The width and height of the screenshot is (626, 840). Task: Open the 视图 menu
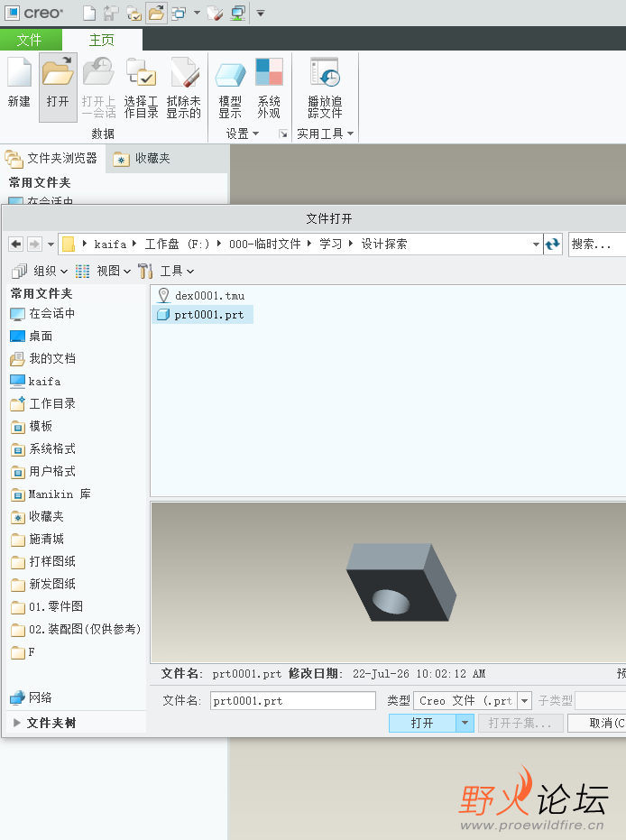tap(104, 271)
